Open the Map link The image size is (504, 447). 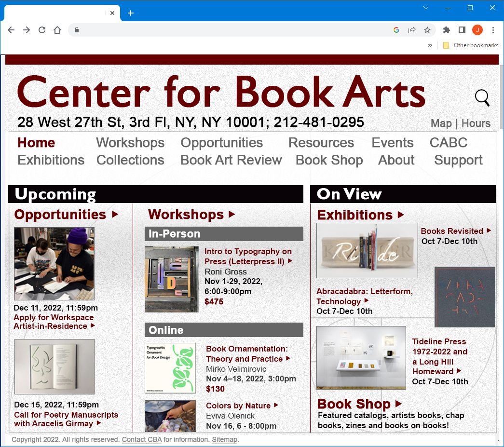441,123
